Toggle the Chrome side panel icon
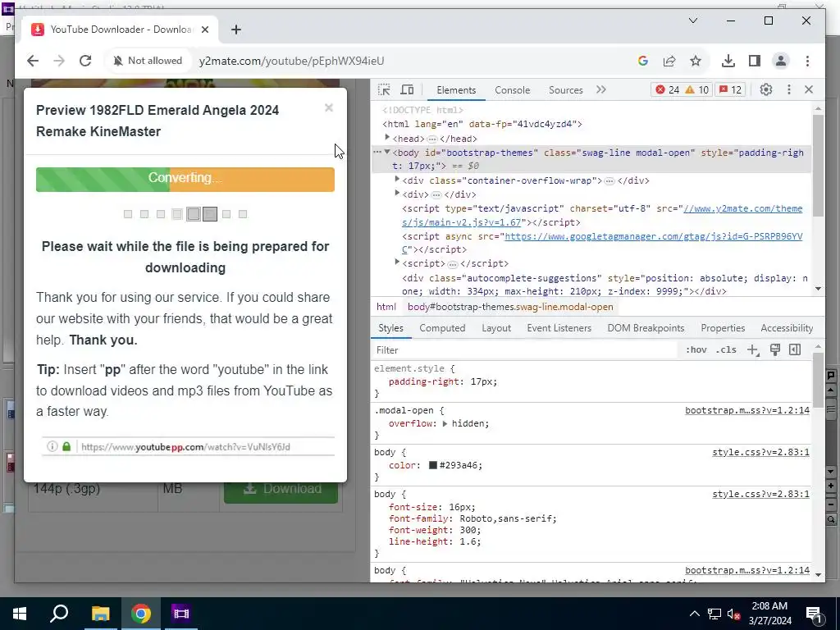Image resolution: width=840 pixels, height=630 pixels. pos(755,61)
